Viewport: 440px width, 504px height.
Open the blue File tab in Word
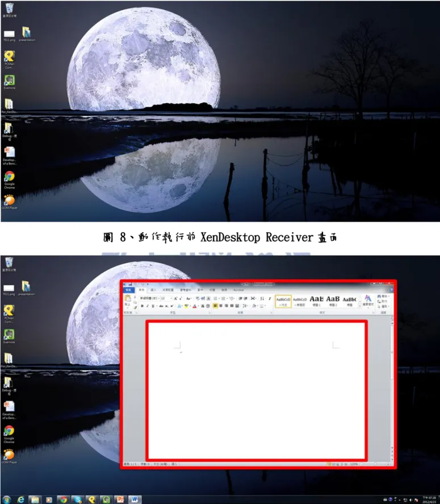128,290
